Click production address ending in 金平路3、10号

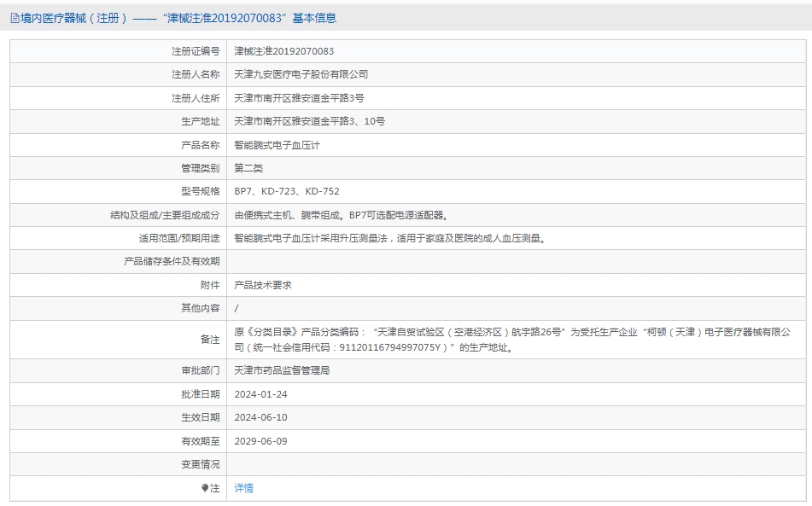[x=309, y=121]
